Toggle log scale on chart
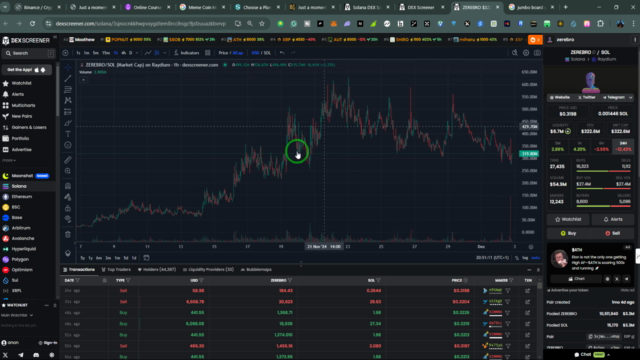The image size is (640, 360). click(x=525, y=258)
